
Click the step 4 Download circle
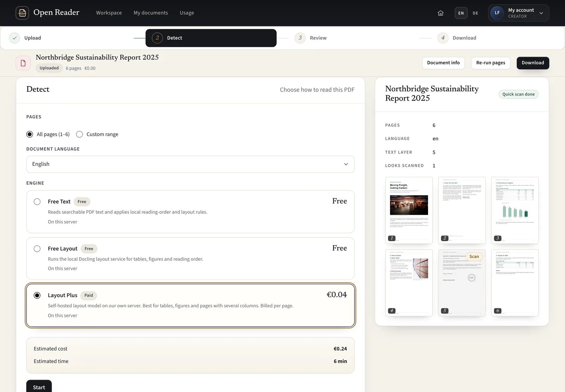(443, 38)
